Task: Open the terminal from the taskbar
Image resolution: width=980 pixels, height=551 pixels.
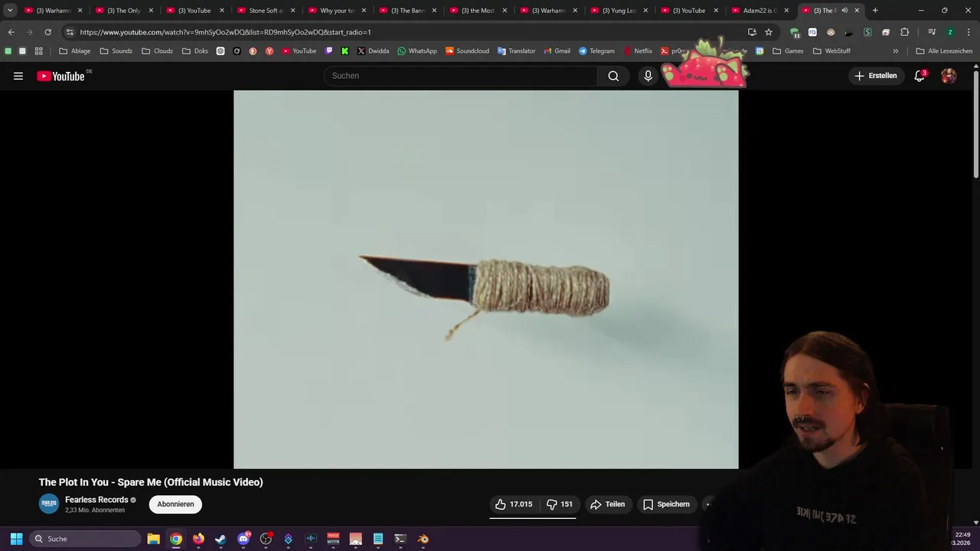Action: point(400,539)
